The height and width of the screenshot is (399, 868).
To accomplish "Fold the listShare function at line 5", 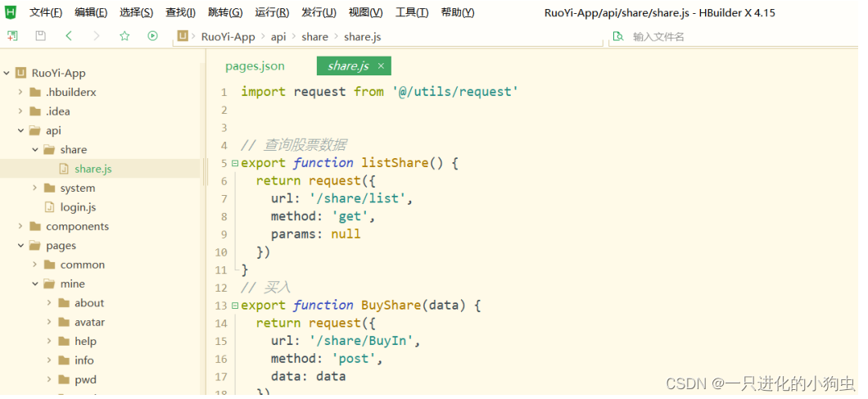I will (x=235, y=163).
